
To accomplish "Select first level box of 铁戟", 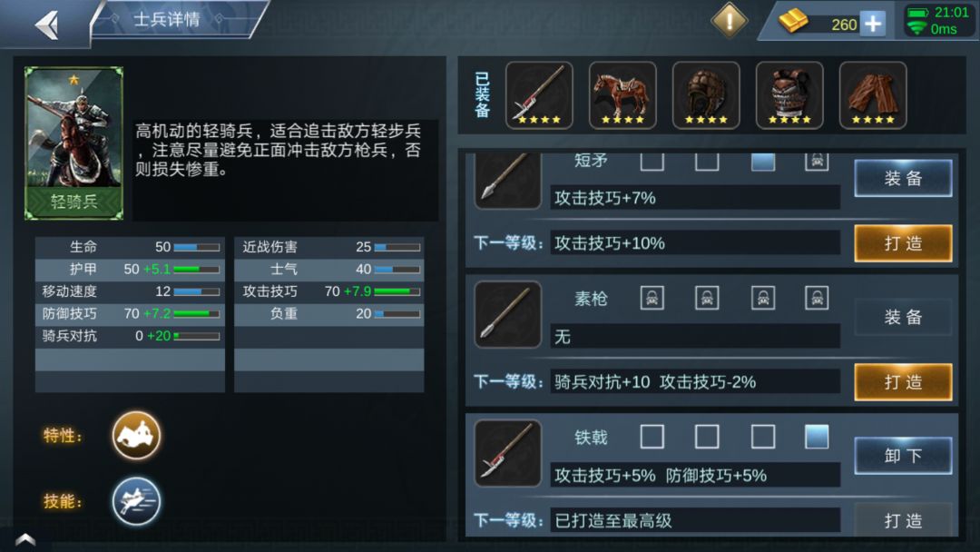I will point(652,437).
